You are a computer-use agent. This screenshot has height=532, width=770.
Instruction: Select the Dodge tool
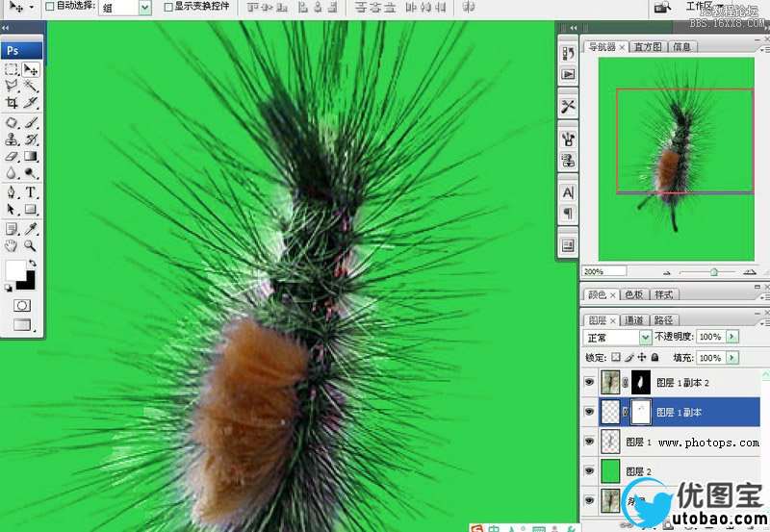(31, 173)
